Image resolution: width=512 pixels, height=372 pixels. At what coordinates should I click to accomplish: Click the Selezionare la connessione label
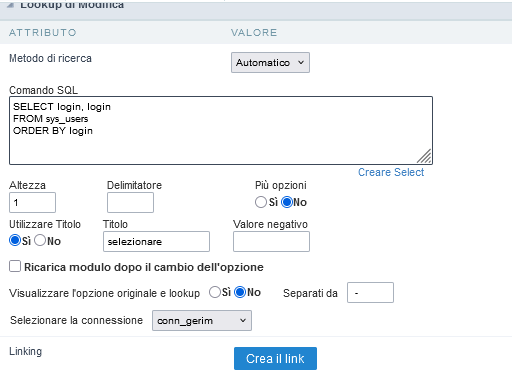pos(76,320)
